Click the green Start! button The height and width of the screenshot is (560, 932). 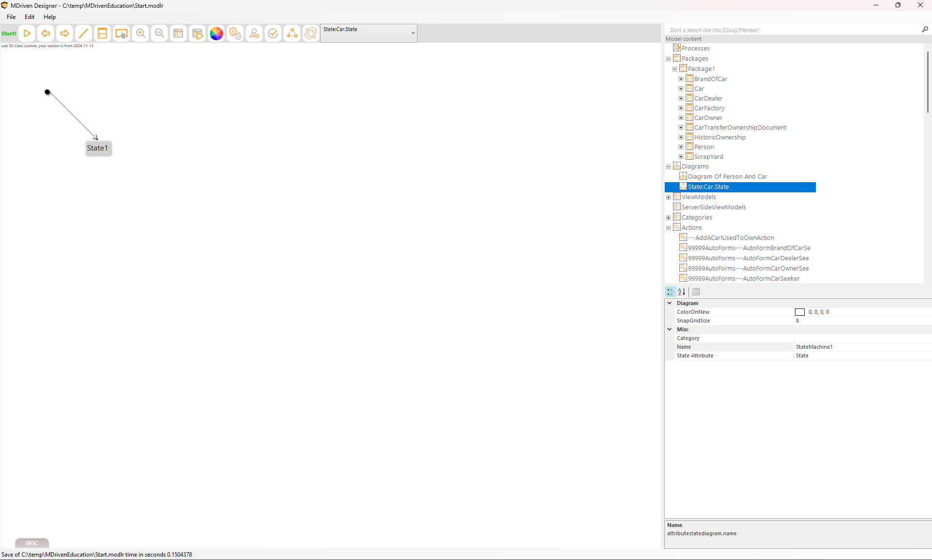(x=9, y=34)
